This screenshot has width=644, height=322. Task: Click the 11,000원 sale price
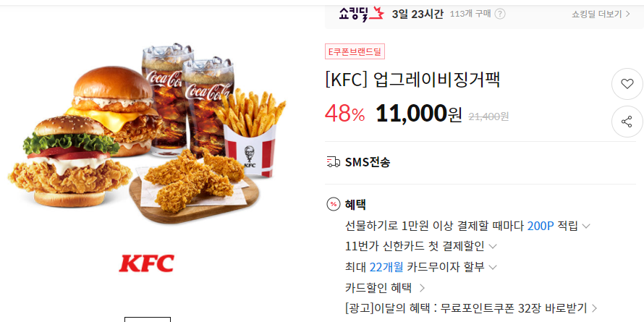pyautogui.click(x=419, y=114)
